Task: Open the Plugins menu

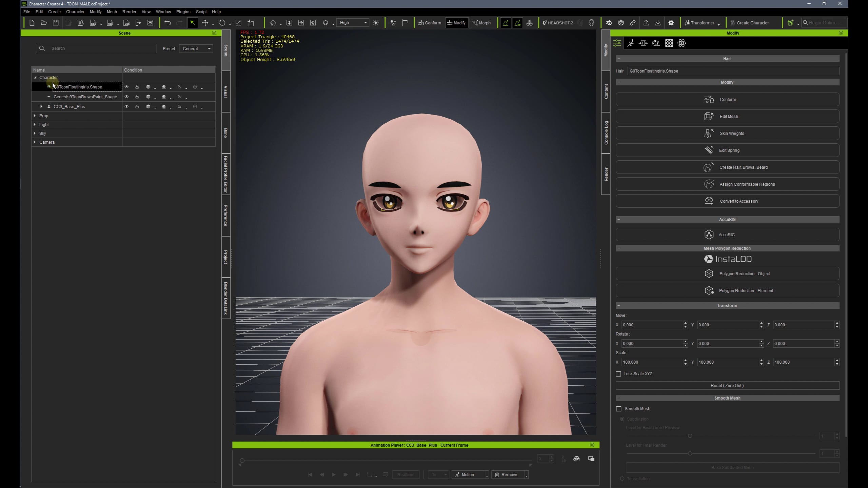Action: tap(183, 12)
